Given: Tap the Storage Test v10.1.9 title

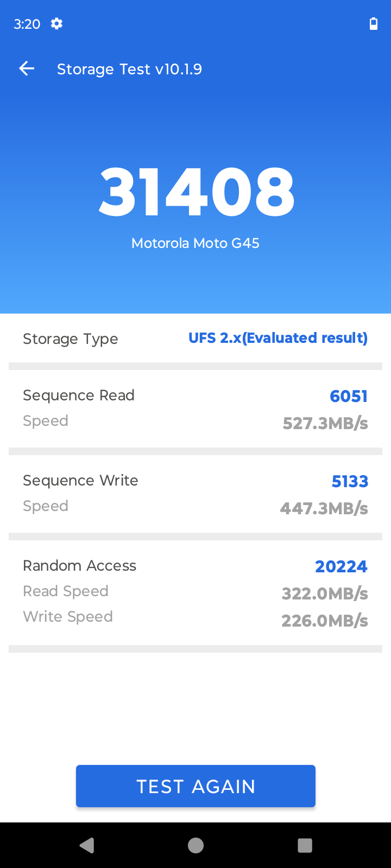Looking at the screenshot, I should [x=129, y=69].
